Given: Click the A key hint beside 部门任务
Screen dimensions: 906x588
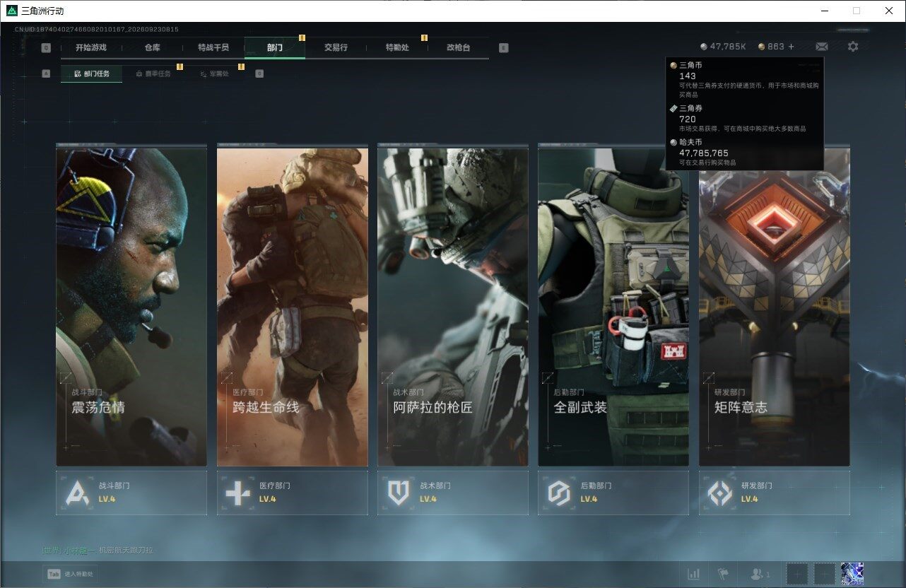Looking at the screenshot, I should coord(46,73).
